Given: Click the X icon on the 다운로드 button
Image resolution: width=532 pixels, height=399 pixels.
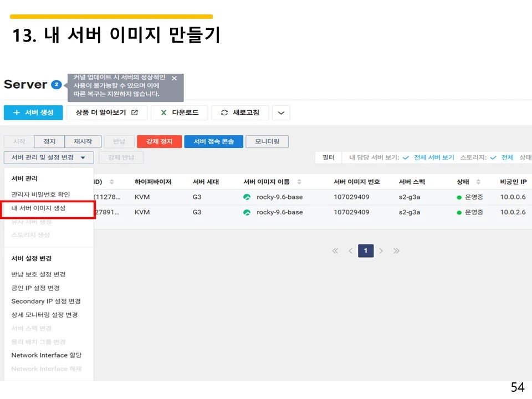Looking at the screenshot, I should click(164, 112).
